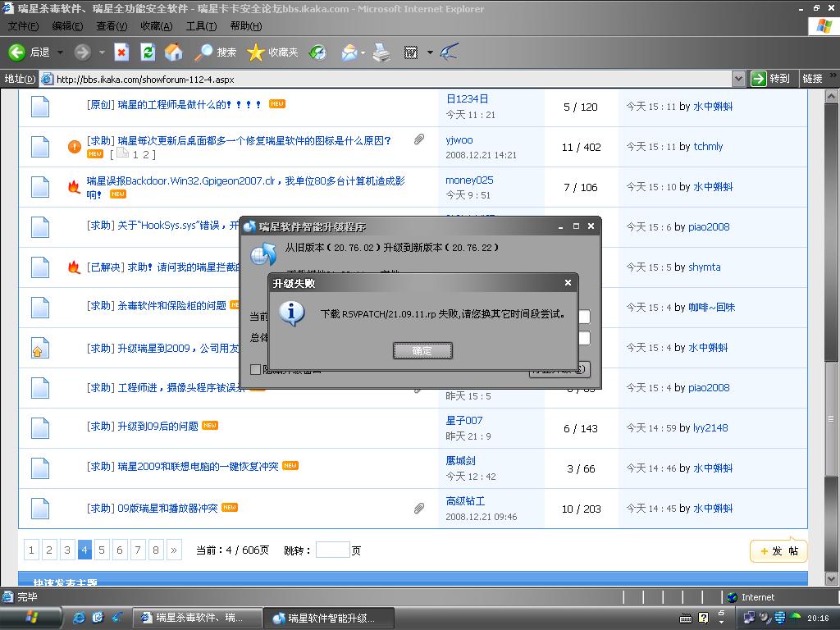Open the History clock icon in toolbar
840x630 pixels.
(x=318, y=52)
